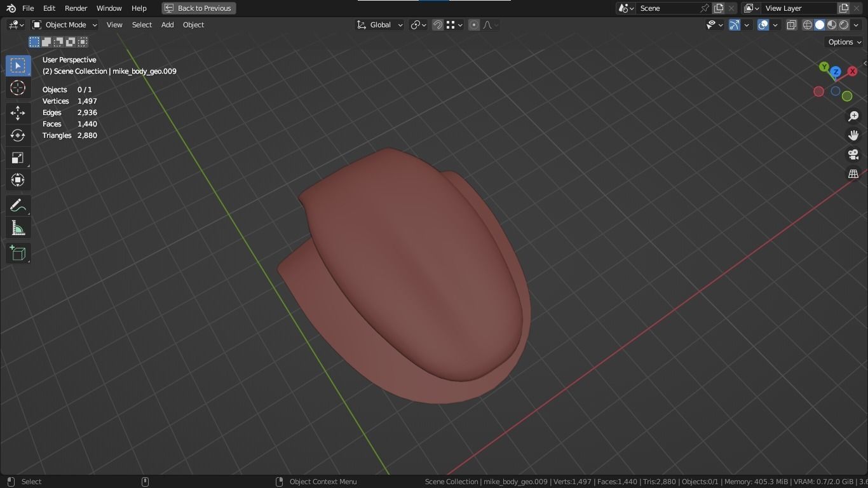Select the Move tool
The height and width of the screenshot is (488, 868).
[x=18, y=114]
